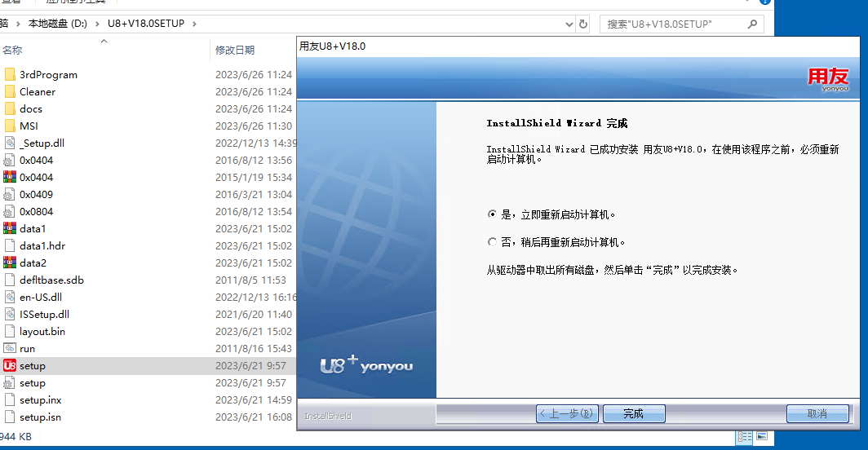Select the 3rdProgram folder icon
The image size is (868, 450).
[x=10, y=74]
